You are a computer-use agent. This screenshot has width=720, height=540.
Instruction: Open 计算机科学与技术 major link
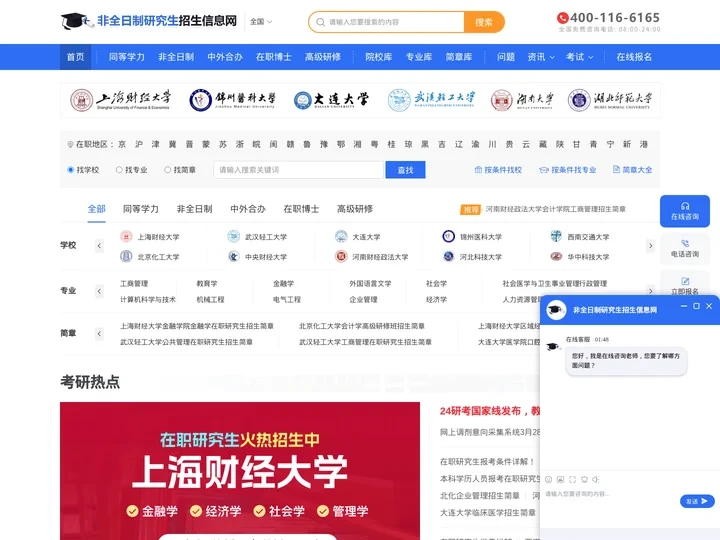(x=148, y=299)
